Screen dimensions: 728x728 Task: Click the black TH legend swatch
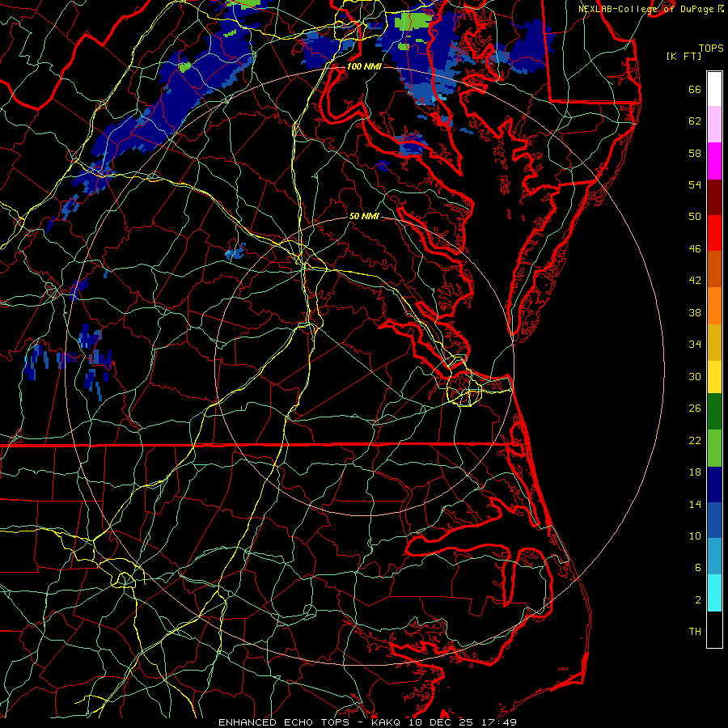[x=714, y=629]
